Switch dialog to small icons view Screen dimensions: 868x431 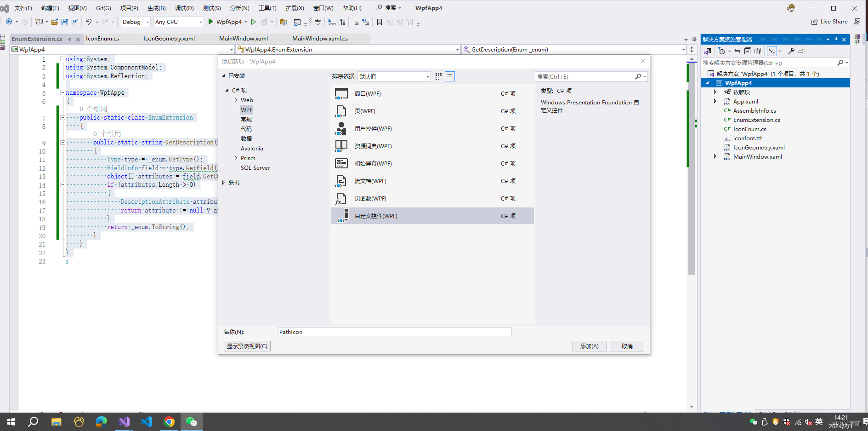438,76
